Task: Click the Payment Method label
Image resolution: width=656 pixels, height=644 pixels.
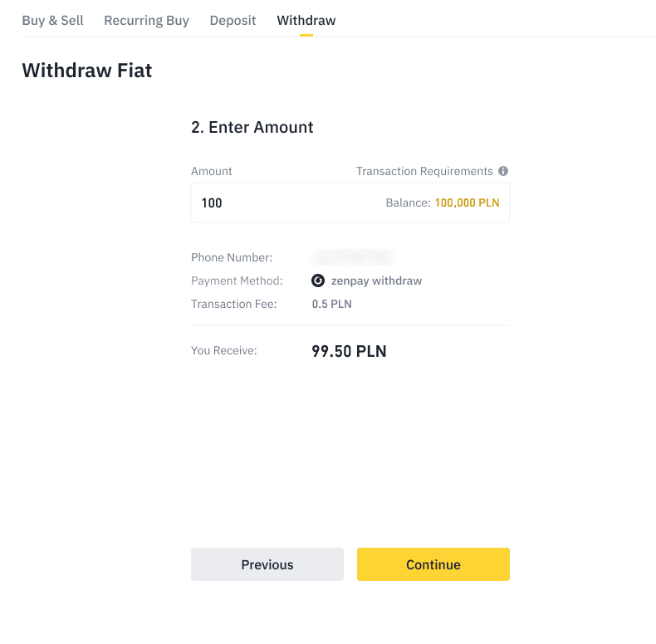Action: point(237,281)
